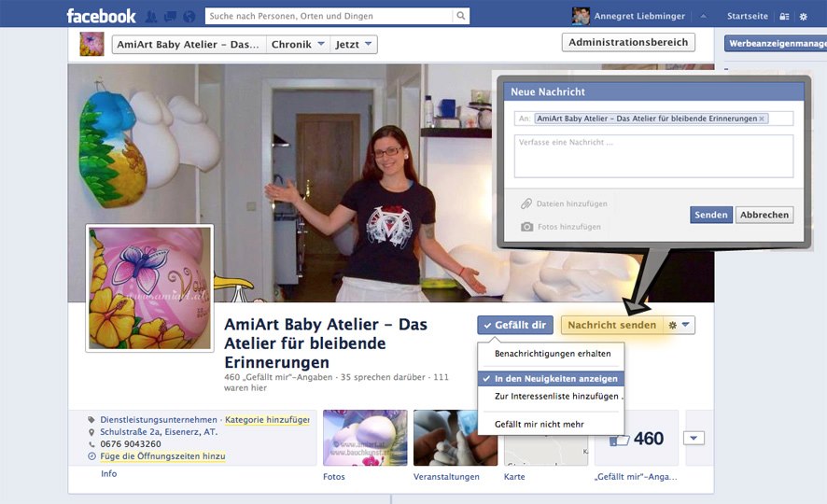827x504 pixels.
Task: Click Fotos label under thumbnail
Action: (334, 477)
